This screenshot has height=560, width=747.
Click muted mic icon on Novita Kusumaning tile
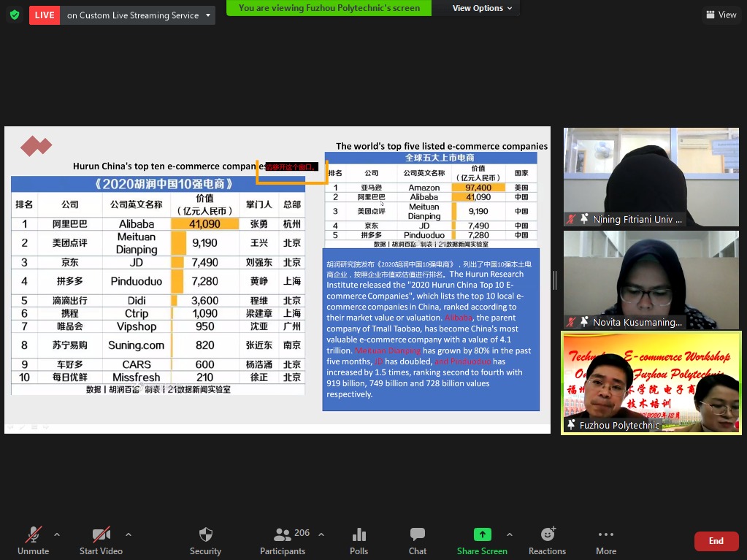(x=571, y=322)
